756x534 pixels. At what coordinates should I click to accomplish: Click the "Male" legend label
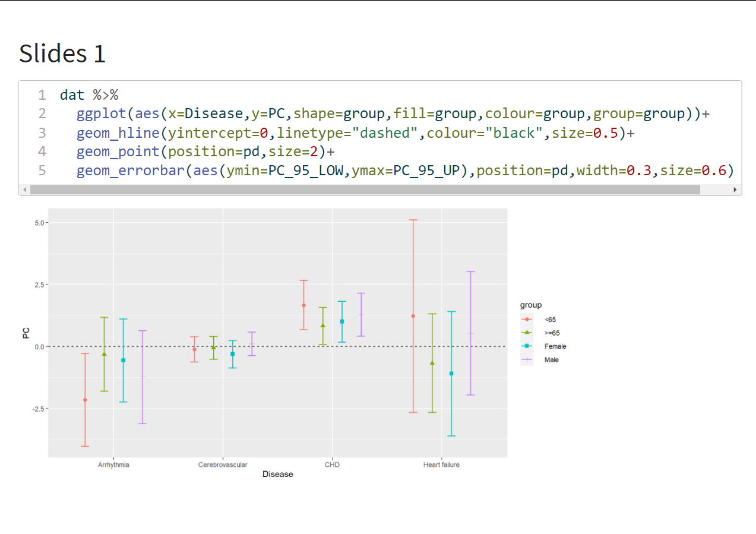pos(552,359)
